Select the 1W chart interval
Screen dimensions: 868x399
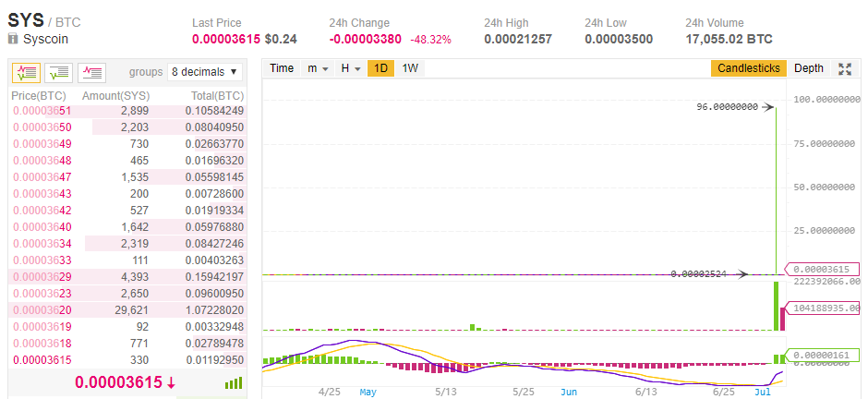coord(410,68)
